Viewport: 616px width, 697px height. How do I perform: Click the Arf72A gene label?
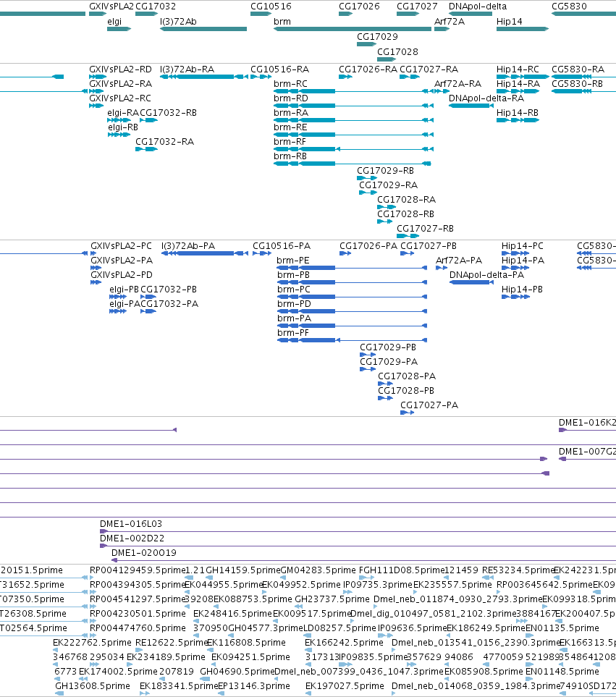pyautogui.click(x=450, y=21)
